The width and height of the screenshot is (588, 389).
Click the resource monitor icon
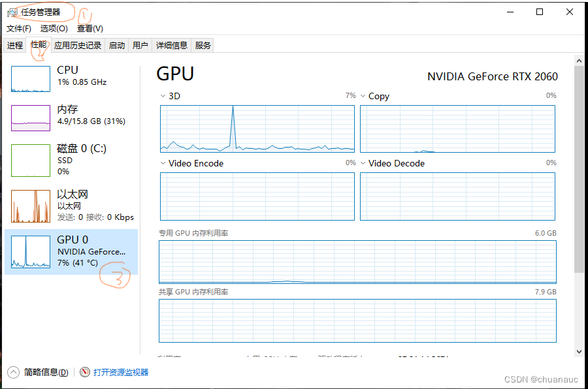(85, 372)
